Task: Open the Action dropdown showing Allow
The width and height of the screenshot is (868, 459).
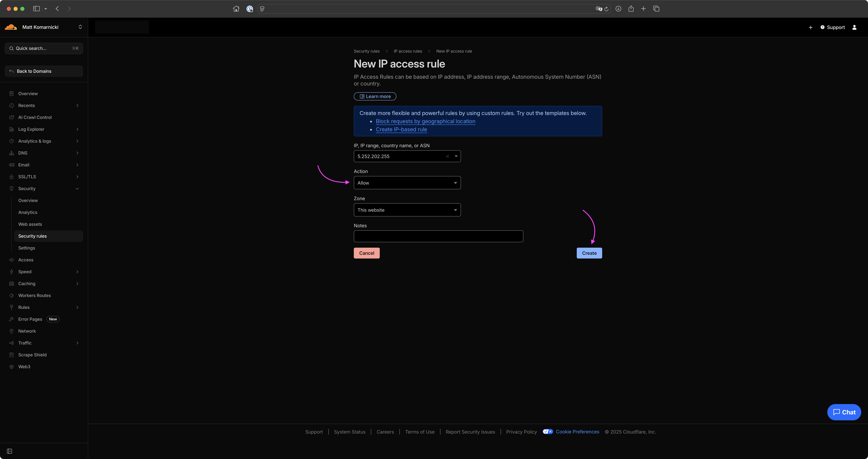Action: pos(407,183)
